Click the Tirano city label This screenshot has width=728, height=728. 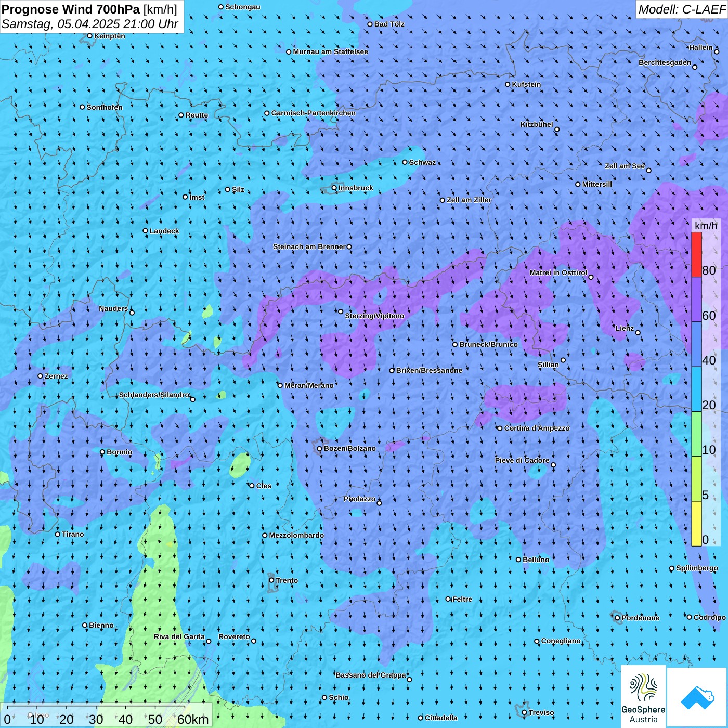pyautogui.click(x=73, y=534)
